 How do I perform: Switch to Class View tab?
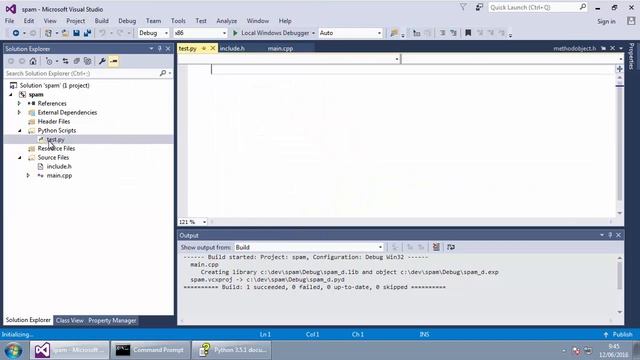pos(69,320)
